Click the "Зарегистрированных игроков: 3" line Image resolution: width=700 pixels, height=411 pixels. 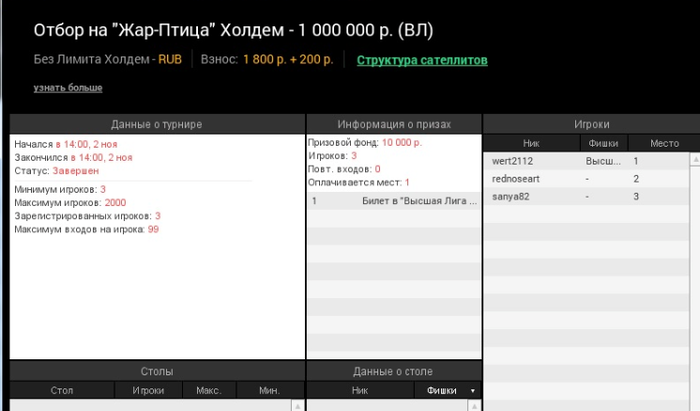[x=88, y=216]
